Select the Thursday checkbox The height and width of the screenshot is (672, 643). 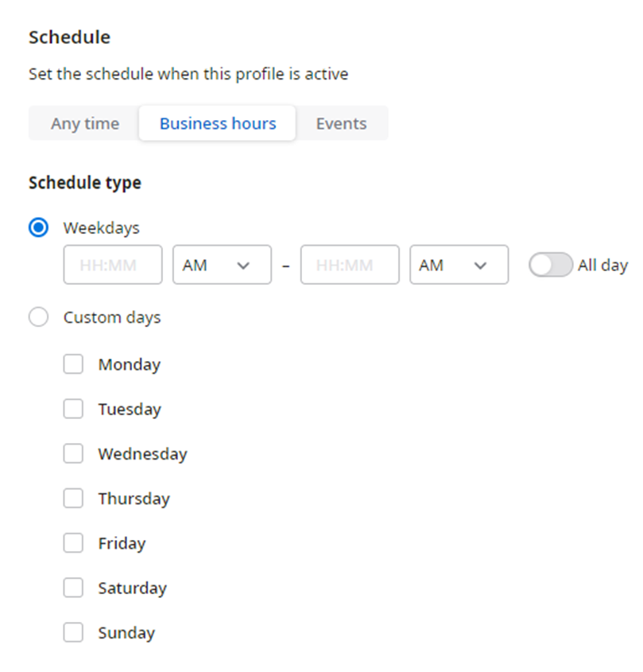73,499
